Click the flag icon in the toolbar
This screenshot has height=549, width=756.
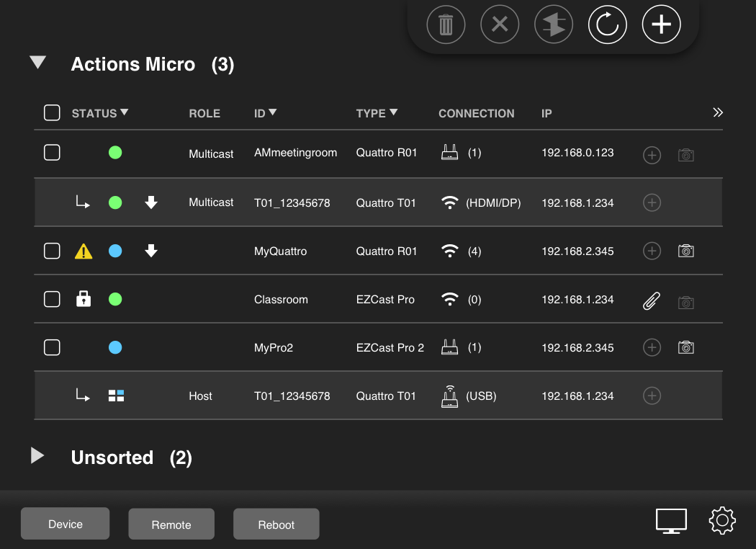[x=554, y=24]
